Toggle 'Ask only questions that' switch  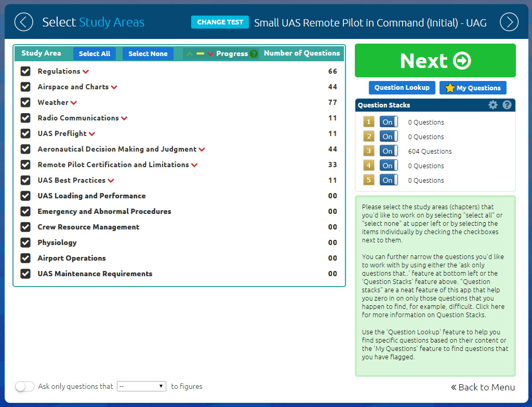[25, 386]
